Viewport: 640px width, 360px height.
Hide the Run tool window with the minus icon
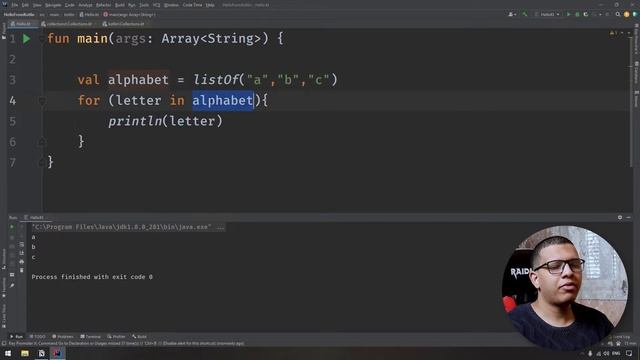(x=629, y=218)
